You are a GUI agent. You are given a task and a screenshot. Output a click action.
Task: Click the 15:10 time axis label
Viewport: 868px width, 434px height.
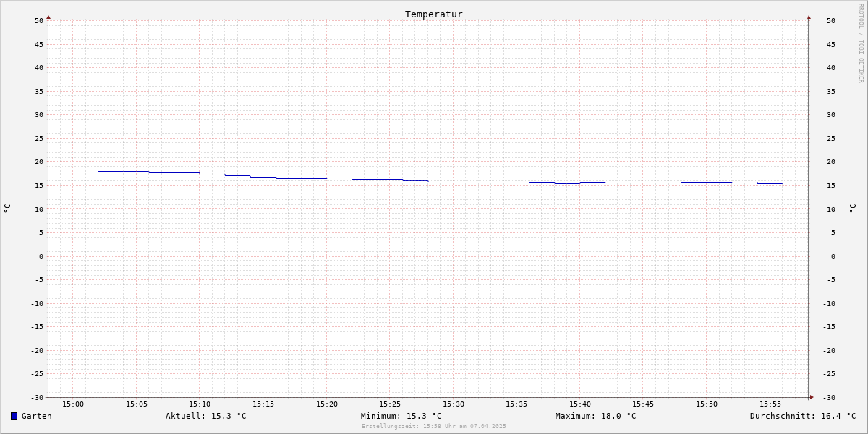point(200,404)
